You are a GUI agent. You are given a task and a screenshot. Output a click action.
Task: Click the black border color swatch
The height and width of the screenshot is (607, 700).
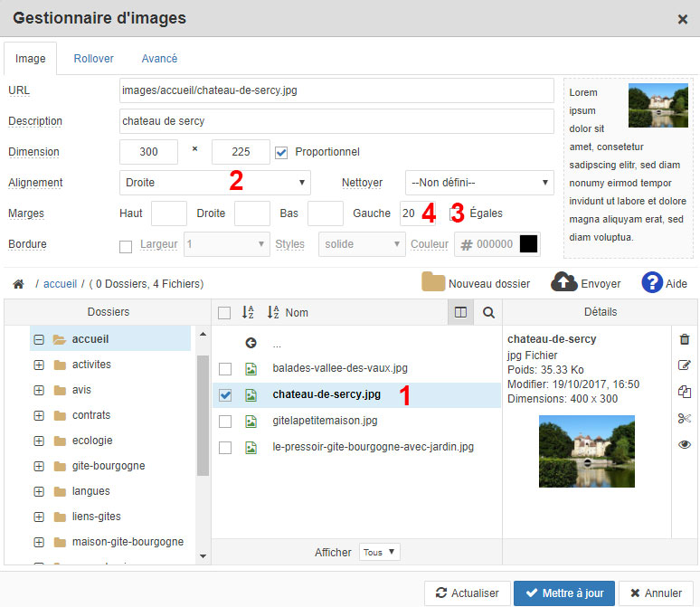(528, 244)
